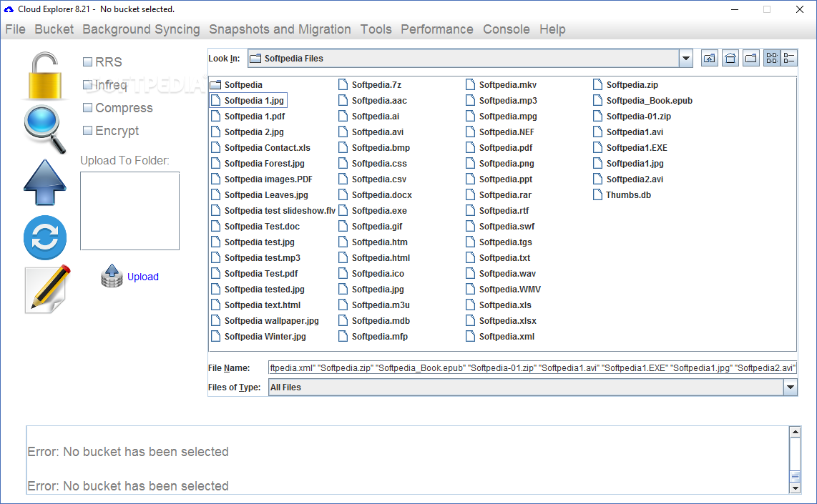817x504 pixels.
Task: Click file icon for Softpedia Contact.xls
Action: 216,148
